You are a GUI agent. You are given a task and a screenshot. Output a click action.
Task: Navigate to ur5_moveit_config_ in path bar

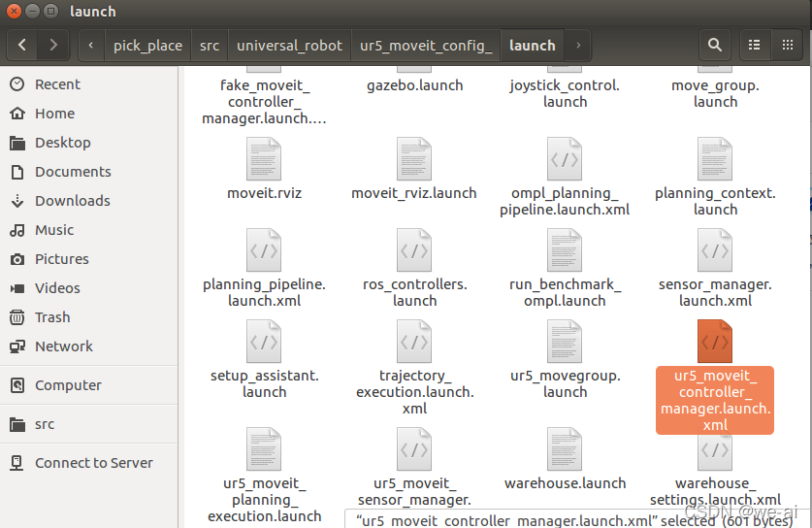pyautogui.click(x=426, y=45)
